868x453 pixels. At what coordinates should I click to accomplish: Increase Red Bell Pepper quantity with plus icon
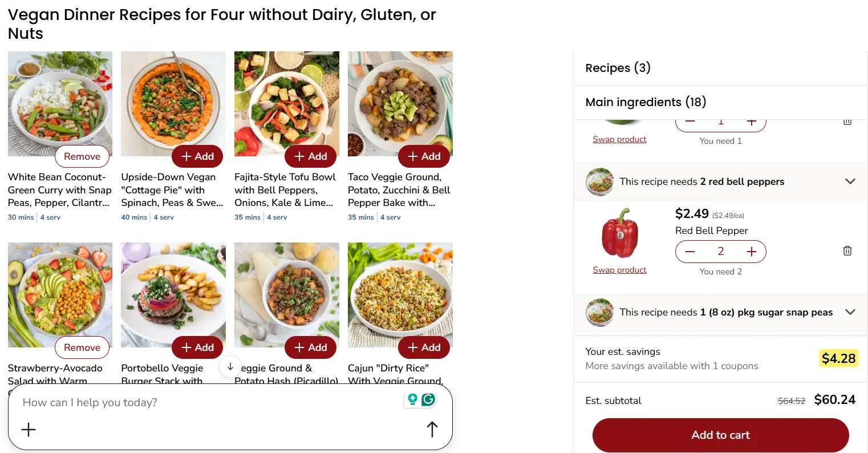pos(752,251)
